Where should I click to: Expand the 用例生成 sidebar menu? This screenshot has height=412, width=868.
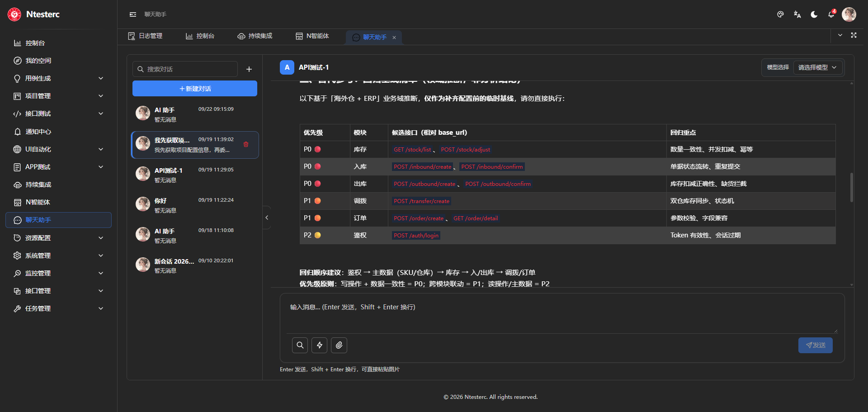coord(59,78)
